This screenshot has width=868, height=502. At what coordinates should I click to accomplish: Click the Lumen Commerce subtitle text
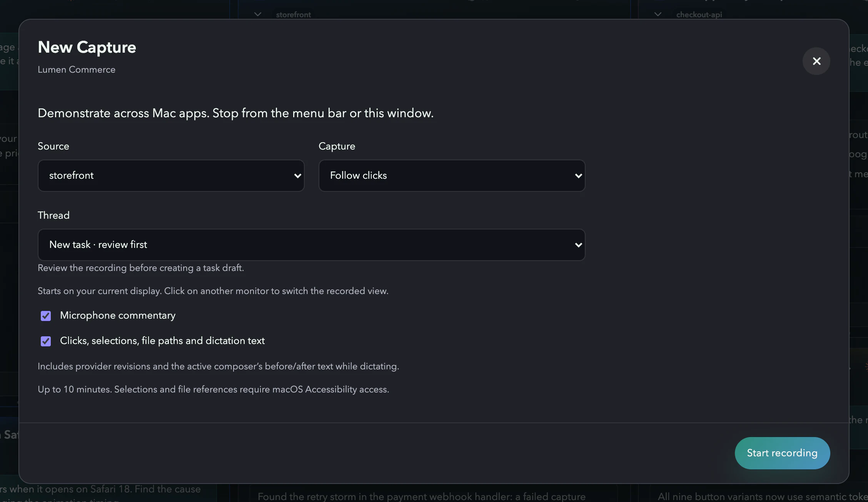click(77, 70)
